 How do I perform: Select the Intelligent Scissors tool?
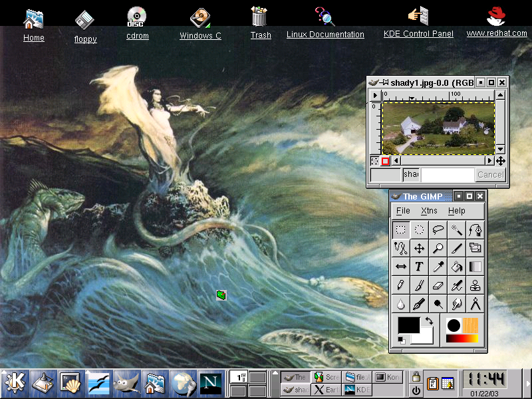[401, 248]
